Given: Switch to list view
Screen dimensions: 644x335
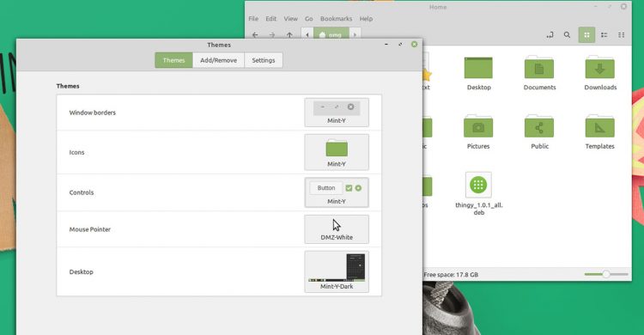Looking at the screenshot, I should (x=605, y=35).
